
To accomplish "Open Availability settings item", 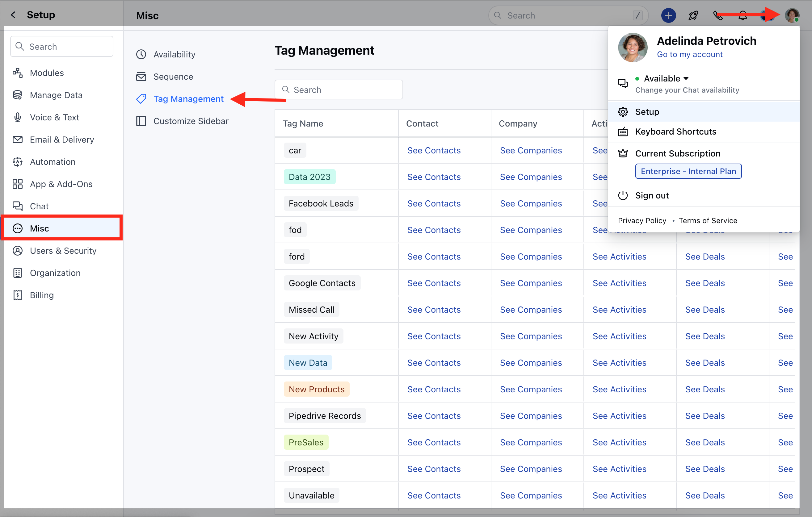I will tap(174, 54).
